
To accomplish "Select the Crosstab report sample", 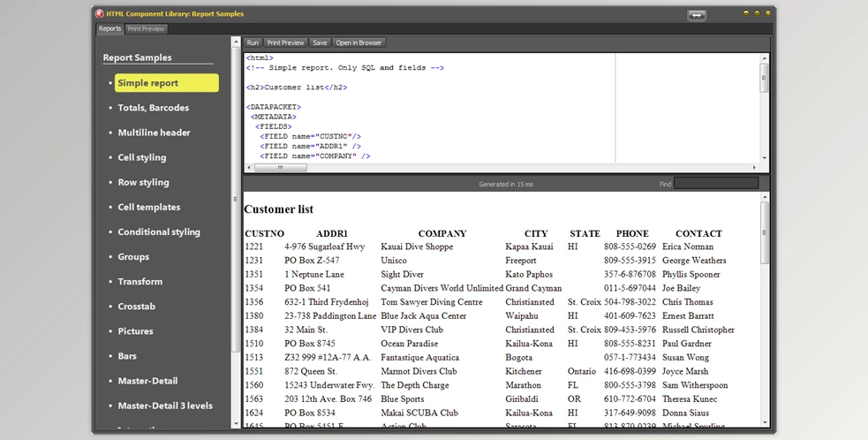I will (137, 307).
